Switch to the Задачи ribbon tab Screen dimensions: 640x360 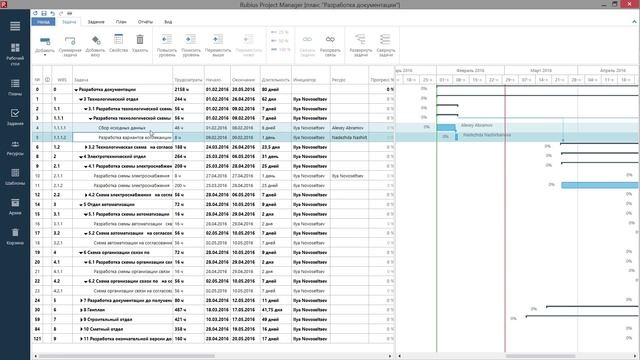(69, 22)
